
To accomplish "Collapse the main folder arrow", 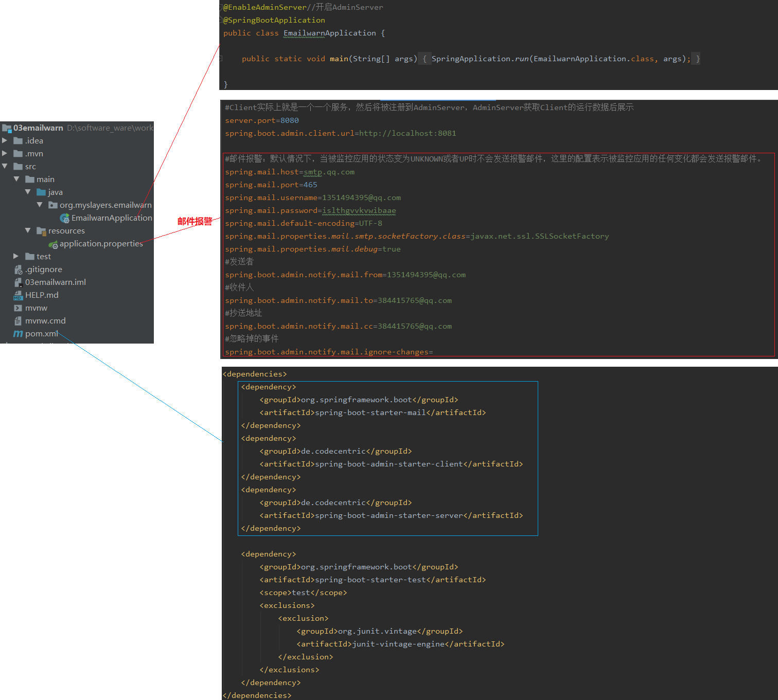I will coord(16,179).
